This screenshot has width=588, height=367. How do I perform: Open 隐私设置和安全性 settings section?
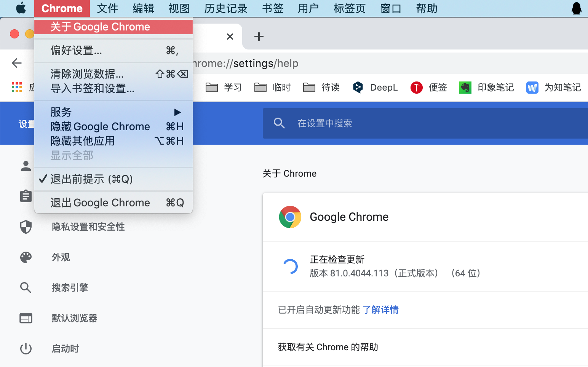tap(88, 227)
